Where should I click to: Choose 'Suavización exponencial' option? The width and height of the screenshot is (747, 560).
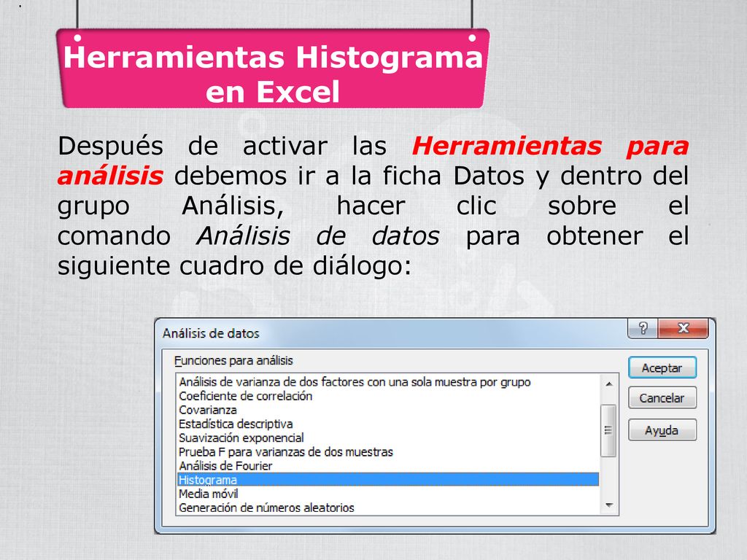click(388, 438)
